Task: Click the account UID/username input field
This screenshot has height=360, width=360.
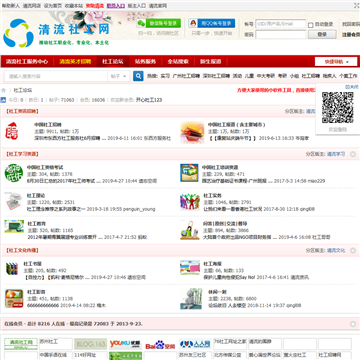Action: tap(281, 24)
